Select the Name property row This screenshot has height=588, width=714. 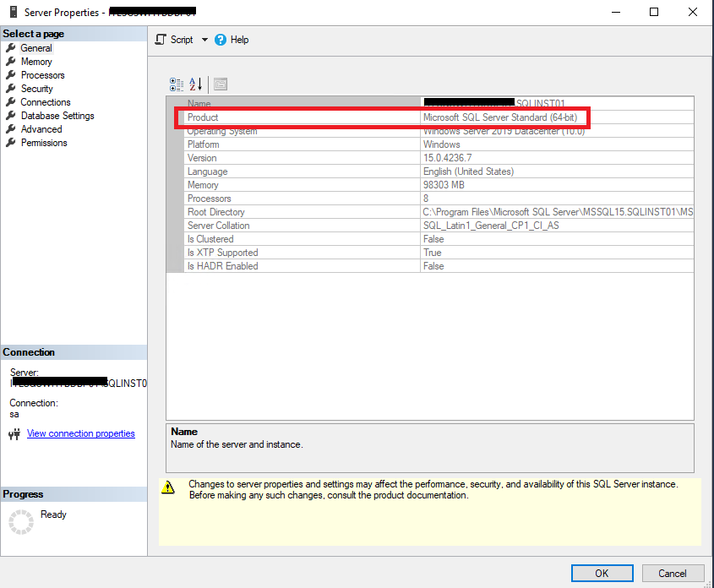point(430,103)
